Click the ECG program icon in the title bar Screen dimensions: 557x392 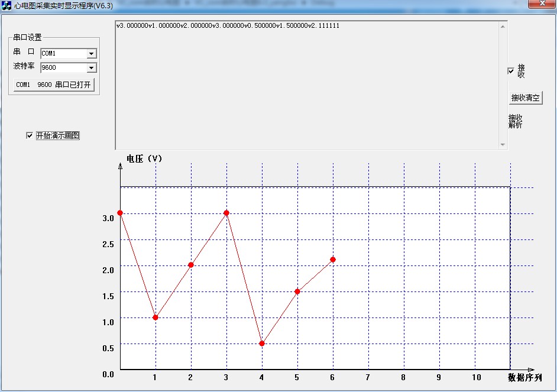tap(7, 5)
